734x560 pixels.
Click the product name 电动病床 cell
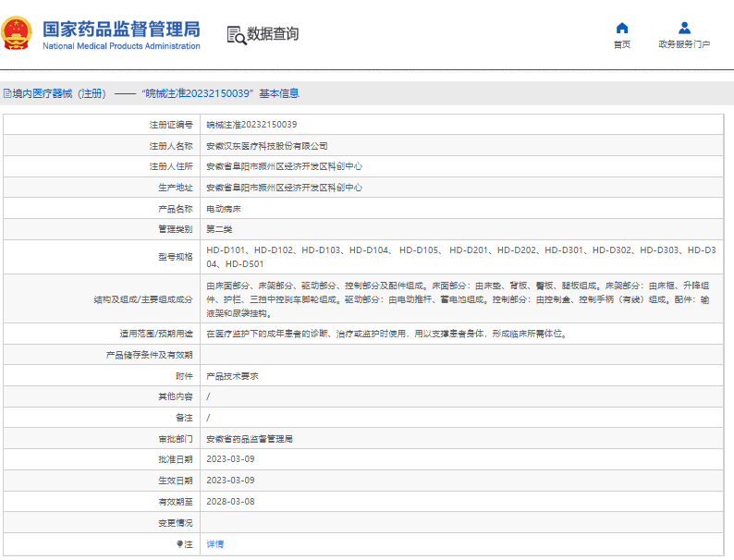tap(461, 209)
